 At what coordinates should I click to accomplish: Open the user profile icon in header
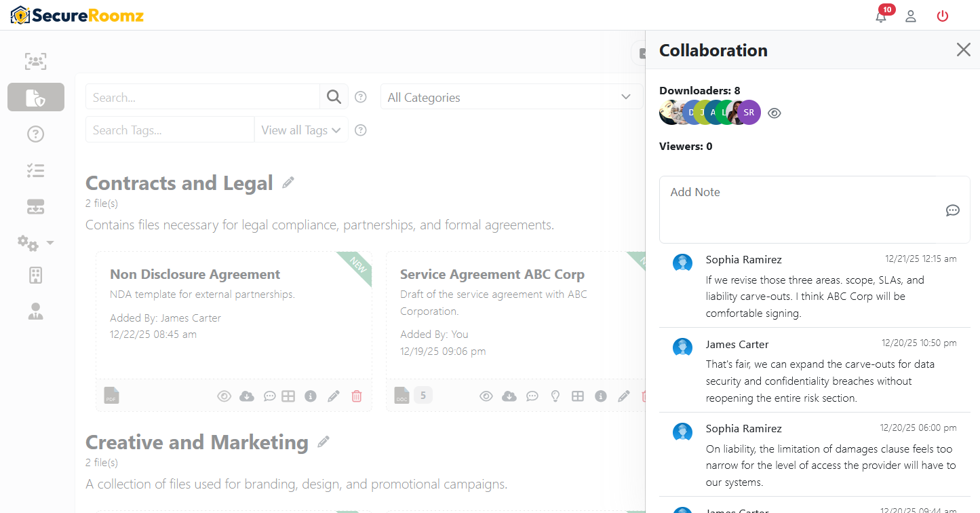tap(911, 16)
